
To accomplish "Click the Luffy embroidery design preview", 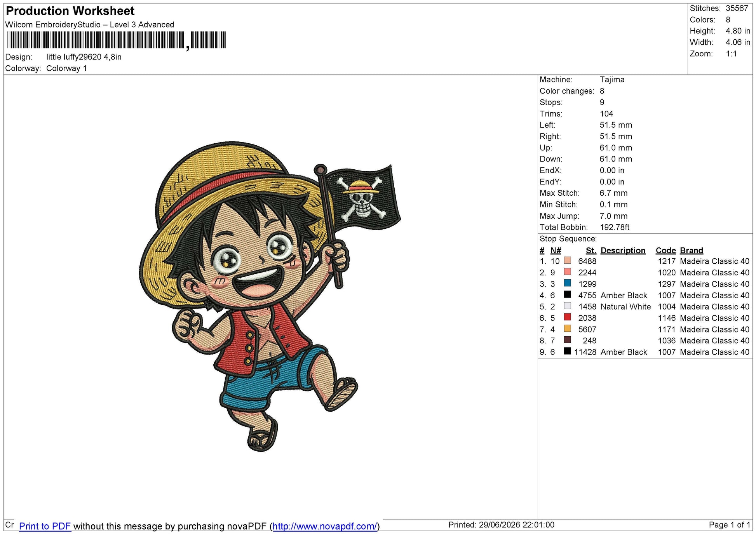I will point(270,296).
